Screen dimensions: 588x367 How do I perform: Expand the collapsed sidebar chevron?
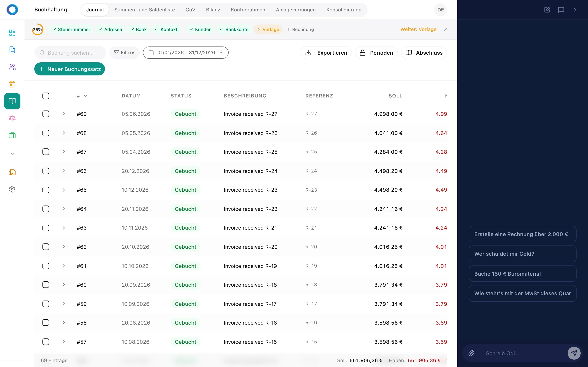(12, 154)
